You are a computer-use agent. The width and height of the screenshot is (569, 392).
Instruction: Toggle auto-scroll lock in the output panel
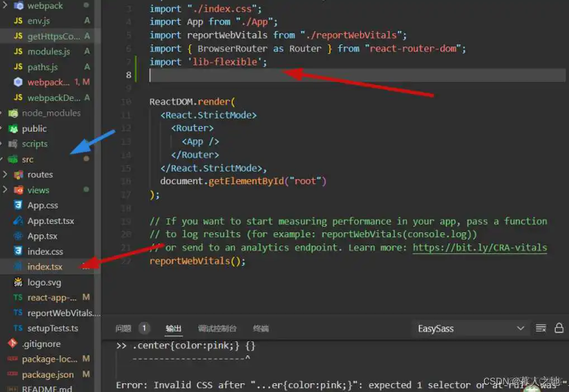point(559,328)
